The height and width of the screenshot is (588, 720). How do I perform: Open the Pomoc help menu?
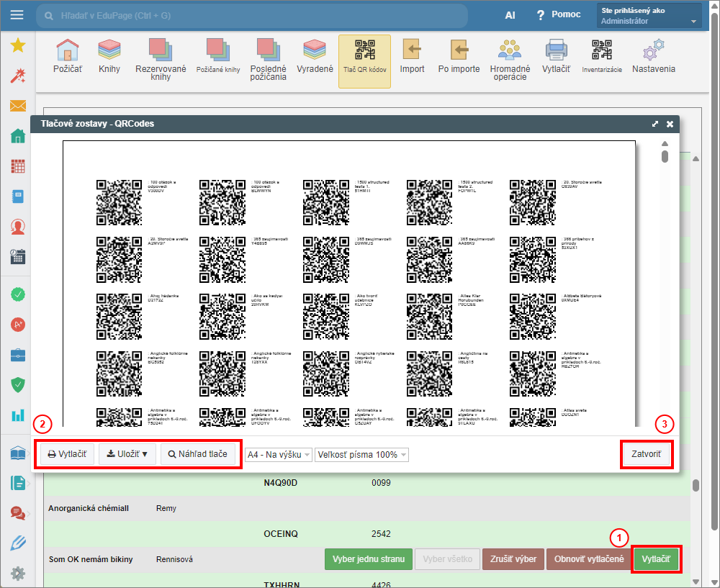pos(558,15)
